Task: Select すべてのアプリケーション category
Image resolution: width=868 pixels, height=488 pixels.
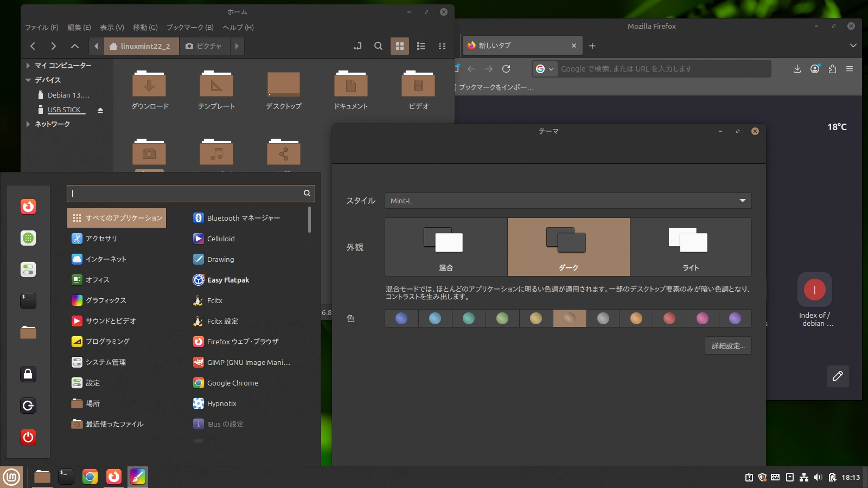Action: (117, 218)
